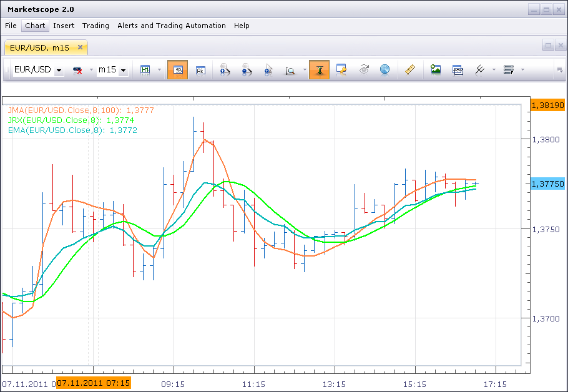Switch to the EUR/USD, m15 tab
This screenshot has width=568, height=392.
tap(40, 47)
